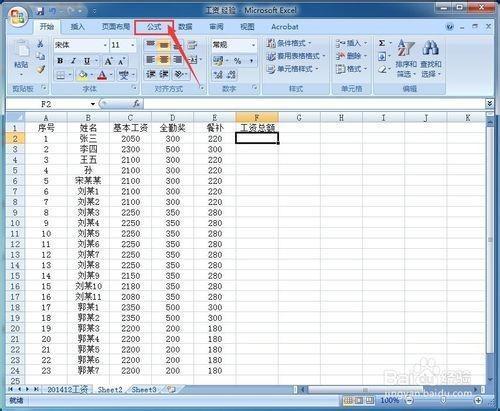500x411 pixels.
Task: Open Find and Select binoculars
Action: click(431, 59)
